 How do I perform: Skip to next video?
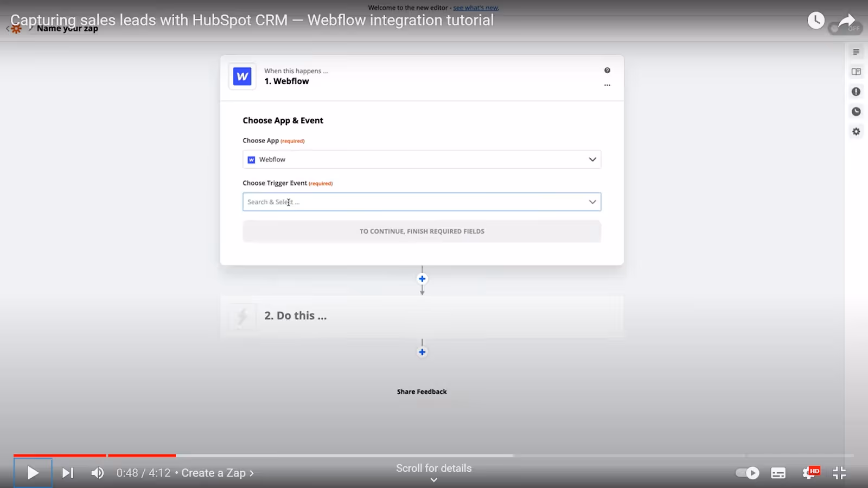(x=67, y=473)
